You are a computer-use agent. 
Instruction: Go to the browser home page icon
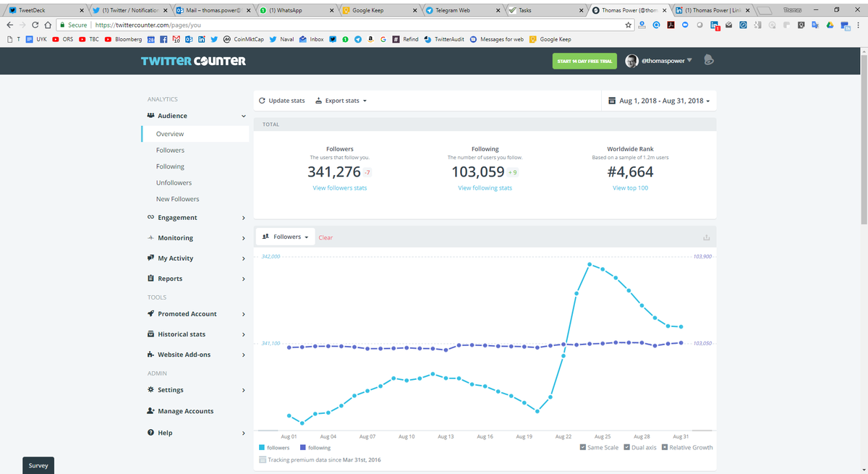(48, 25)
